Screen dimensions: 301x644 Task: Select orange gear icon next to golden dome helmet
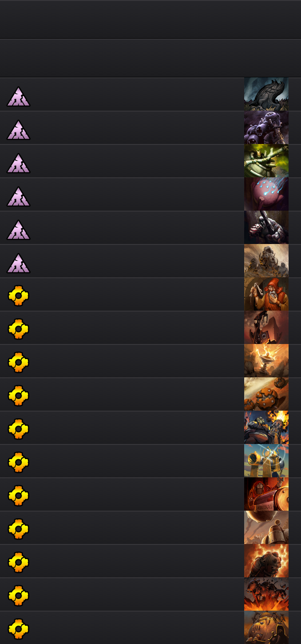(x=19, y=629)
